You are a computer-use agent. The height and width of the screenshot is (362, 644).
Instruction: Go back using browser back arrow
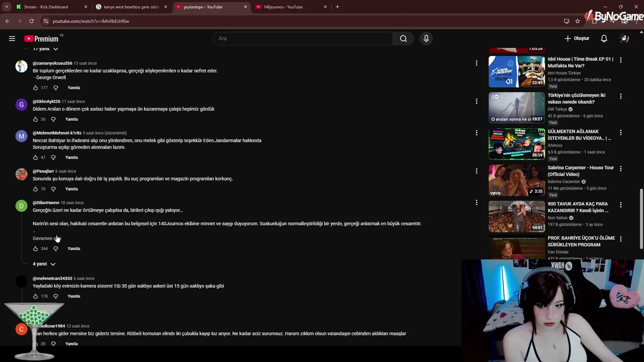7,21
